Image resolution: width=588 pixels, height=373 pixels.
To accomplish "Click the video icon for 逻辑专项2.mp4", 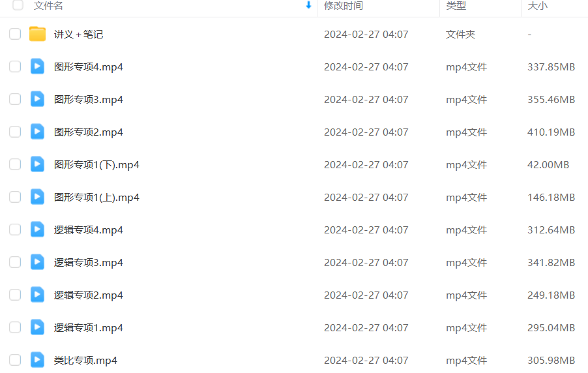I will pos(37,295).
